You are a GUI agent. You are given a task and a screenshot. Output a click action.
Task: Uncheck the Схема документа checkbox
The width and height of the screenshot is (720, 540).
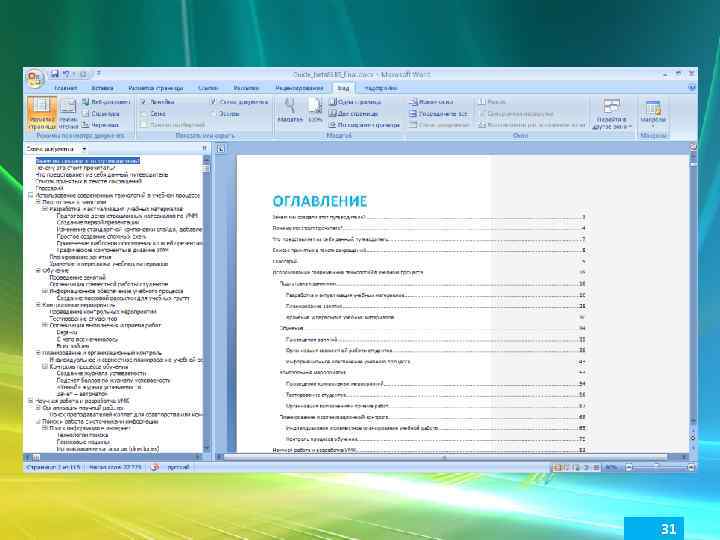[x=239, y=102]
